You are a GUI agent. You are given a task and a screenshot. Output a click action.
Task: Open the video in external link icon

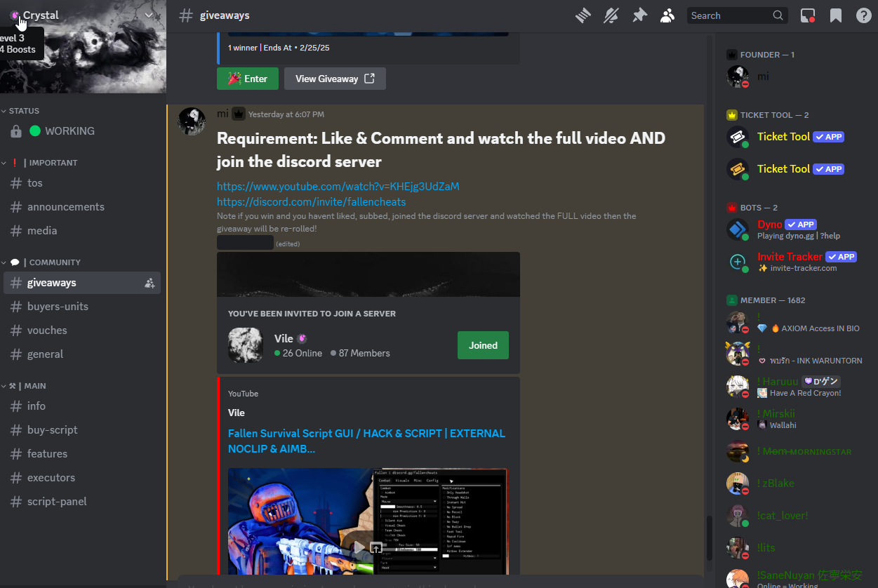tap(377, 547)
